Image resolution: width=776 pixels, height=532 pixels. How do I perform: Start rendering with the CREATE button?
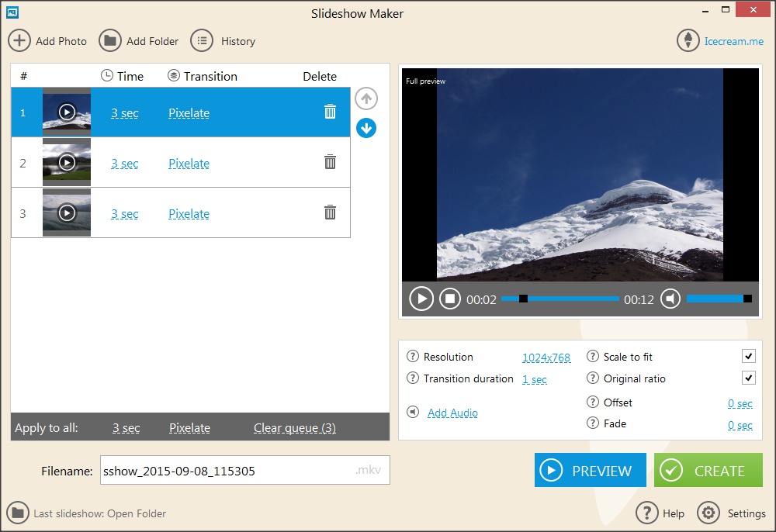pos(708,470)
